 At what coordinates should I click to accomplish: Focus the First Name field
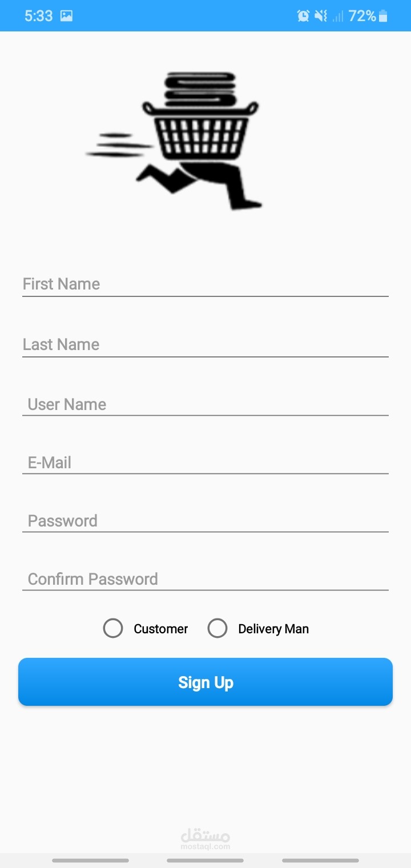point(205,284)
